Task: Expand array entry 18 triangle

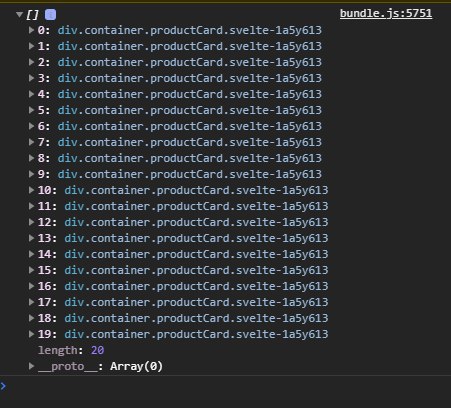Action: 31,318
